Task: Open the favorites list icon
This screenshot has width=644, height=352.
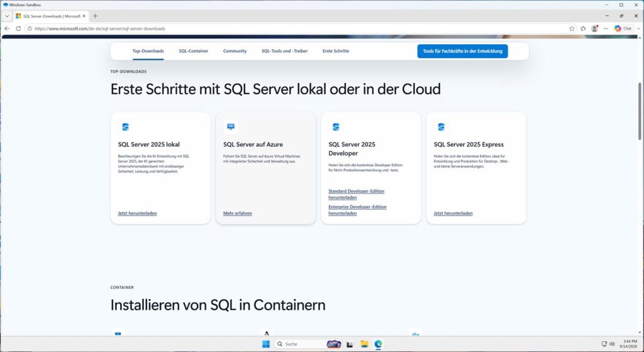Action: [x=583, y=28]
